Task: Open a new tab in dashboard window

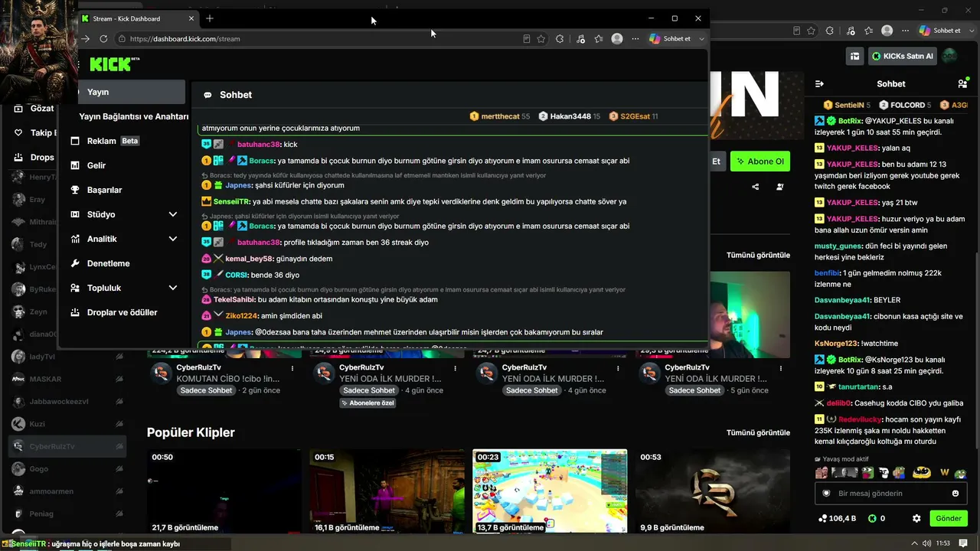Action: pos(210,18)
